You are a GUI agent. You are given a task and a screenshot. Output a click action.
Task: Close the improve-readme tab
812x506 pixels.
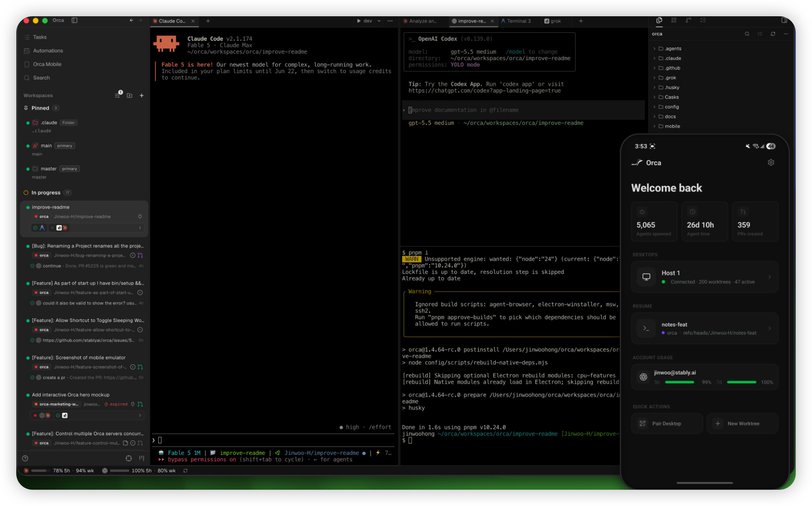point(492,21)
